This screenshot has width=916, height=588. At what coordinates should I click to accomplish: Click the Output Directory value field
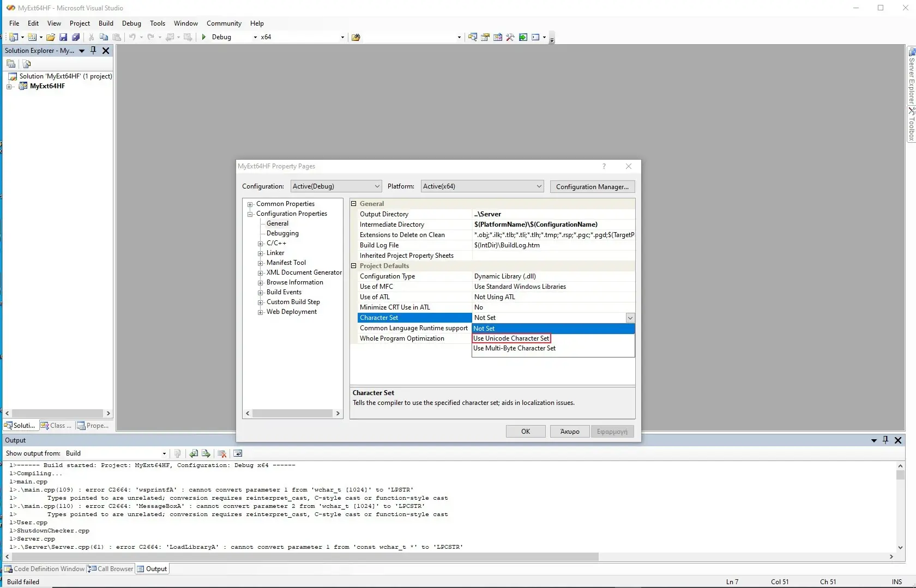pyautogui.click(x=553, y=214)
